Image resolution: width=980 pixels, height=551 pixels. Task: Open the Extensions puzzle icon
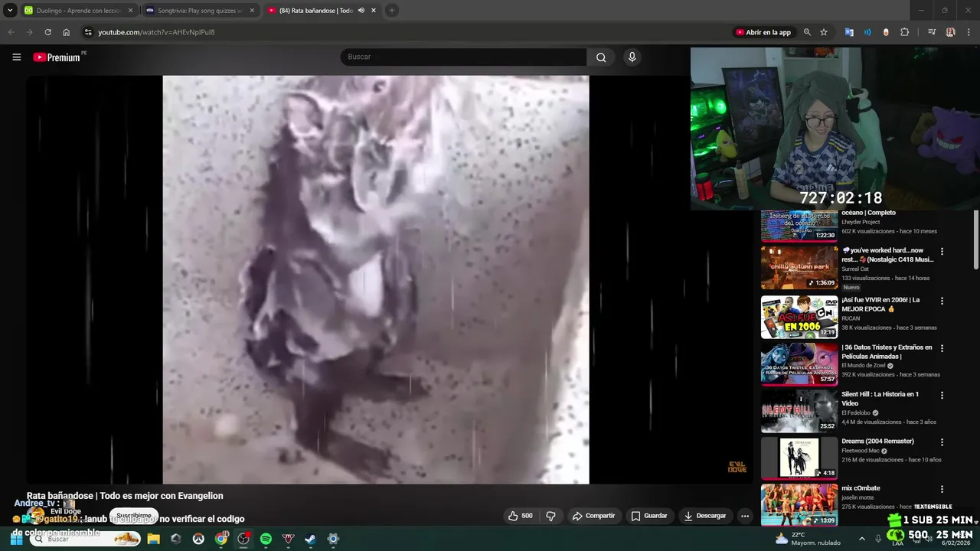(x=904, y=32)
